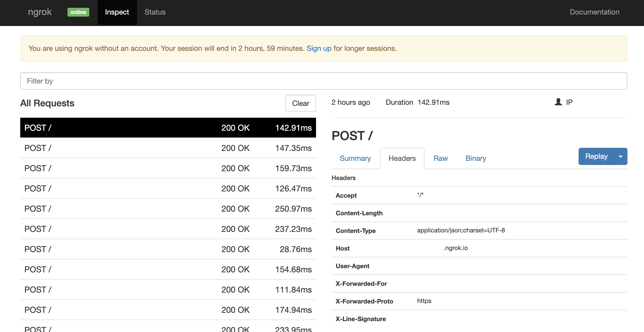644x332 pixels.
Task: Click the Replay button
Action: coord(596,156)
